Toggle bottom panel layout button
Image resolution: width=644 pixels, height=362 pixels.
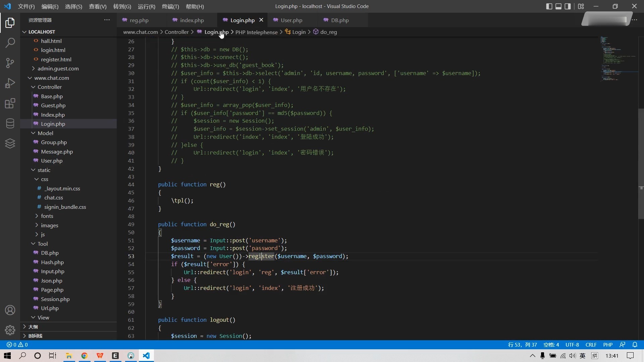pyautogui.click(x=558, y=6)
